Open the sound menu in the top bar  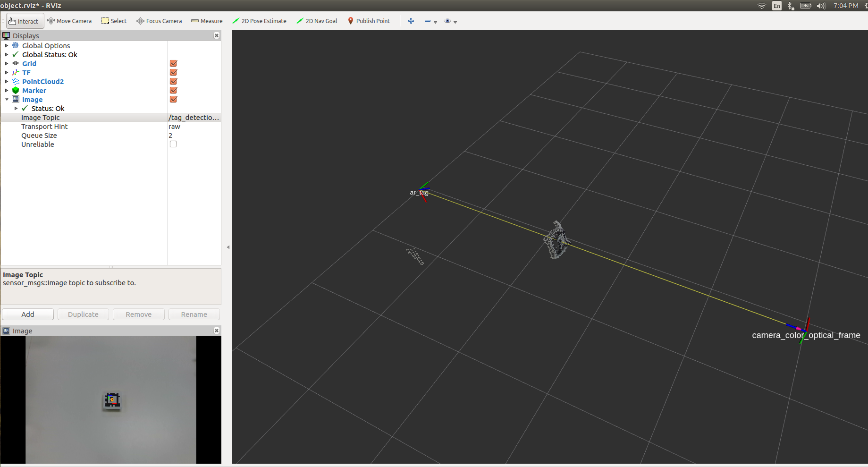point(821,6)
